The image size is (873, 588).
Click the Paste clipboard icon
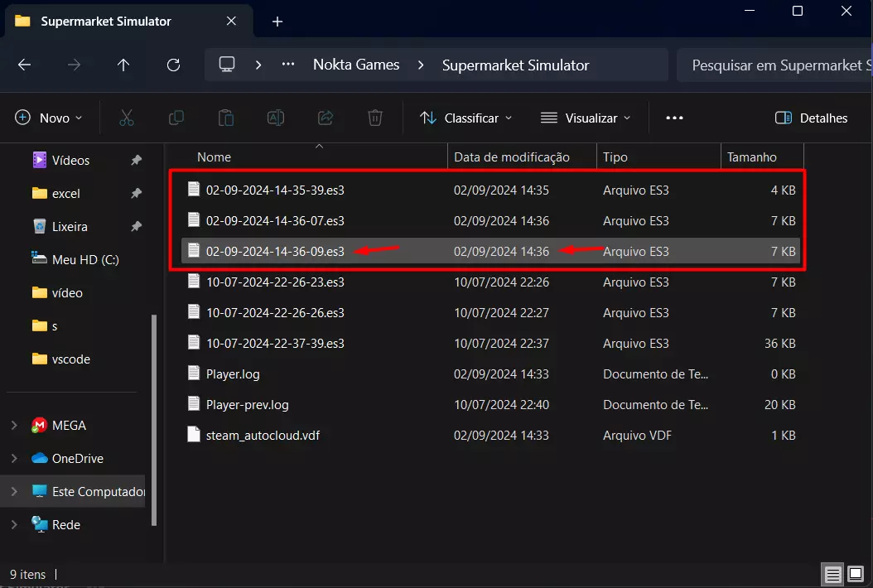tap(226, 118)
